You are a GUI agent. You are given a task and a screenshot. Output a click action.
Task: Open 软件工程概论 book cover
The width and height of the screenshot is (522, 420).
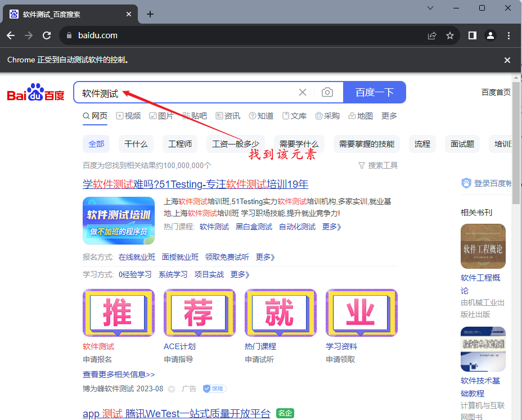coord(483,246)
